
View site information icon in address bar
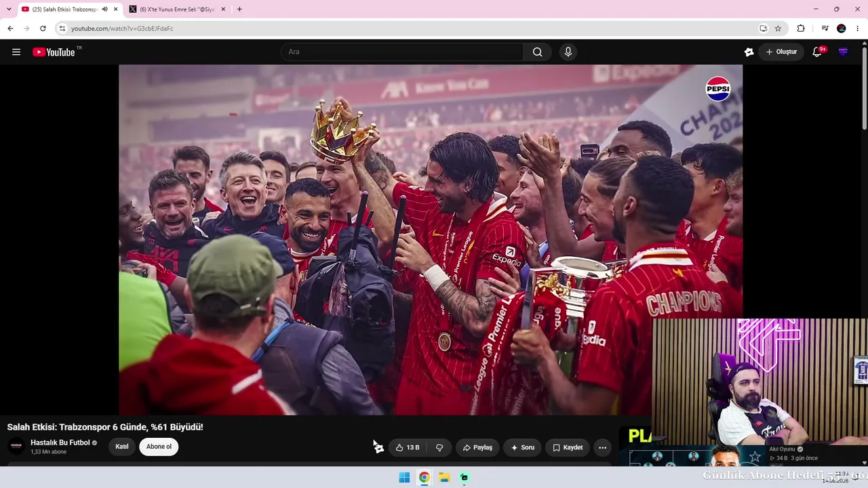(x=62, y=28)
